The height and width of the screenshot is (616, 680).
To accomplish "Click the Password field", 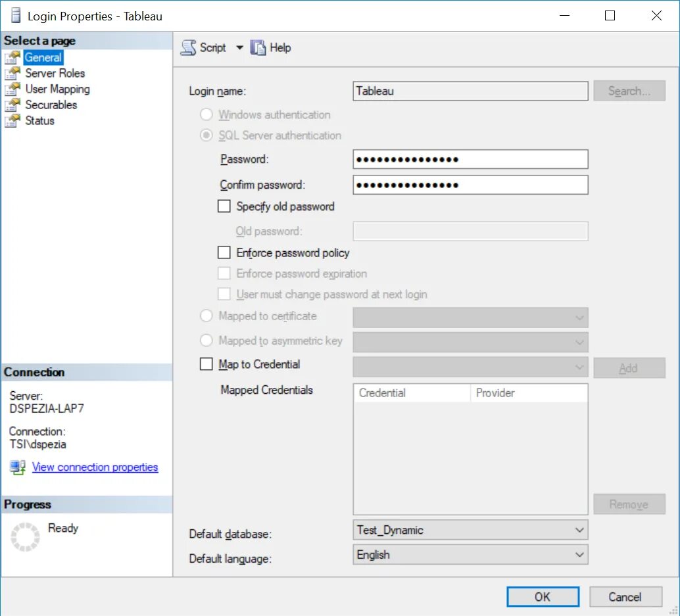I will click(470, 160).
